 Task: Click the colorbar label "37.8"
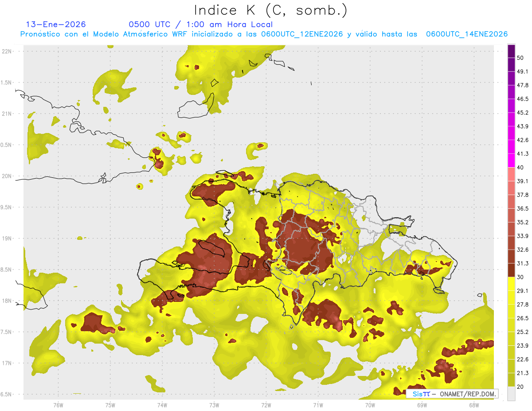[522, 195]
